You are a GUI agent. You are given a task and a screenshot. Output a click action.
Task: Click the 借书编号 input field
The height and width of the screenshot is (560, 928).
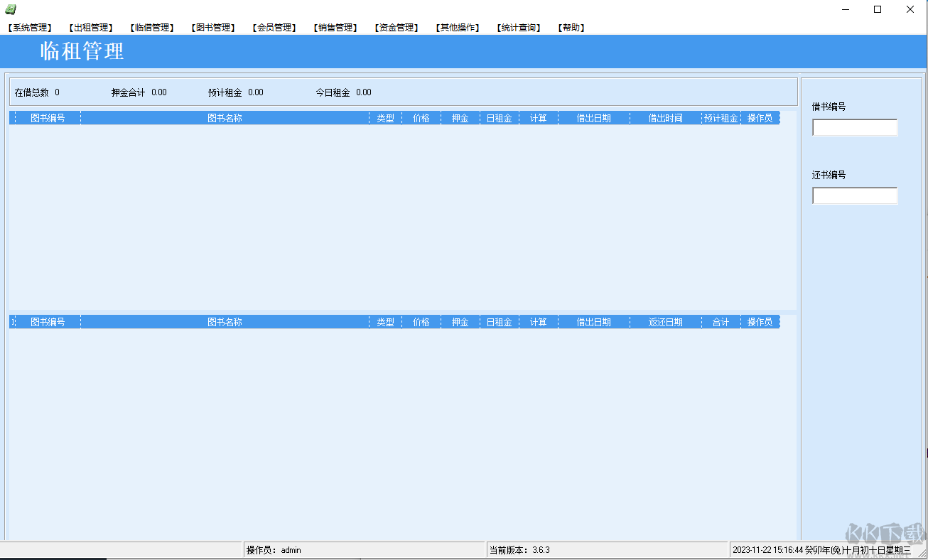point(854,127)
